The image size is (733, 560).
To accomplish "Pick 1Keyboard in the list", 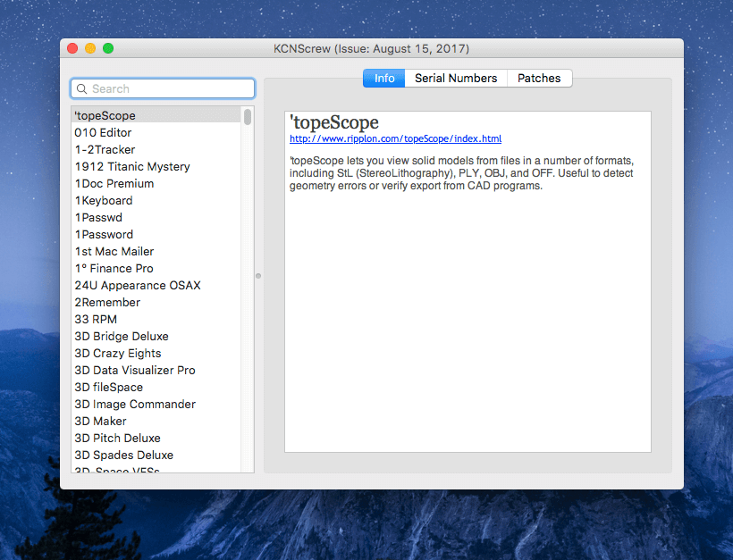I will [156, 200].
